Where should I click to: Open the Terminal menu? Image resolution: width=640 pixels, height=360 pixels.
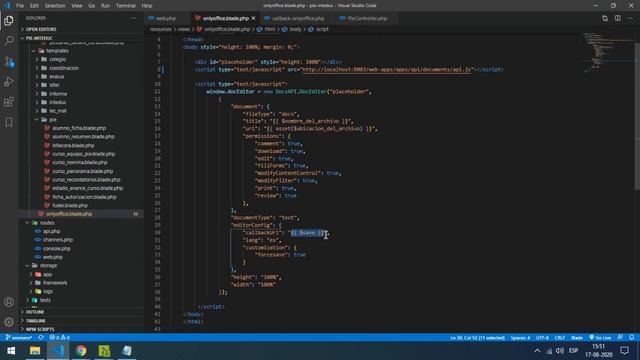(x=126, y=6)
